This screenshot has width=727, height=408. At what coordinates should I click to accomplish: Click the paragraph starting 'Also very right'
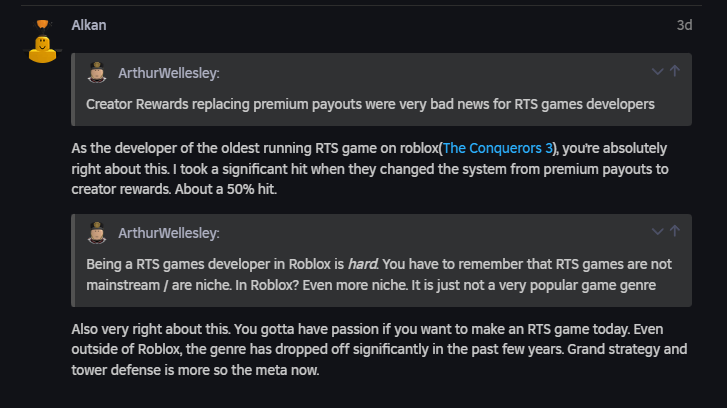[x=370, y=349]
